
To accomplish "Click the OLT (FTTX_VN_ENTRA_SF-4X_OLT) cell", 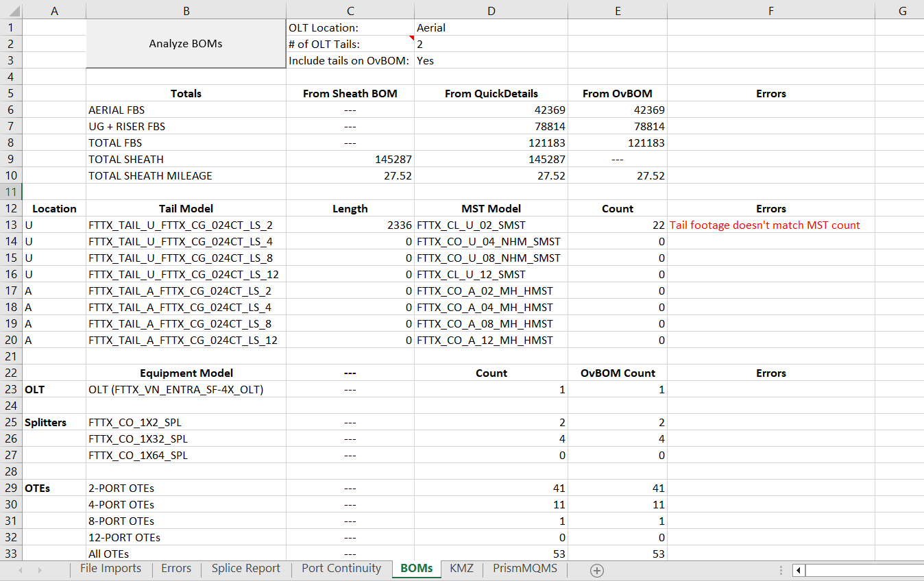I will pos(186,390).
